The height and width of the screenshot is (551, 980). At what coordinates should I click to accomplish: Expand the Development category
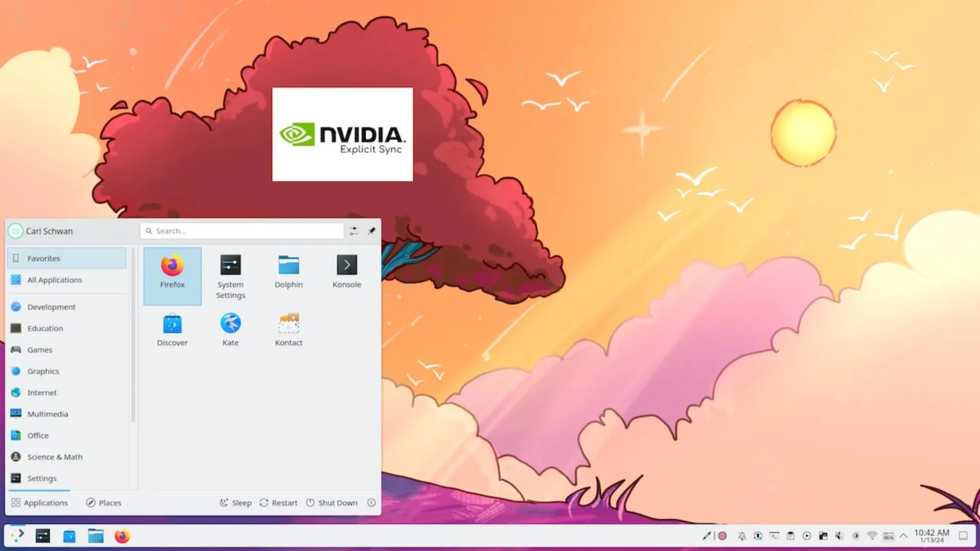click(x=51, y=306)
